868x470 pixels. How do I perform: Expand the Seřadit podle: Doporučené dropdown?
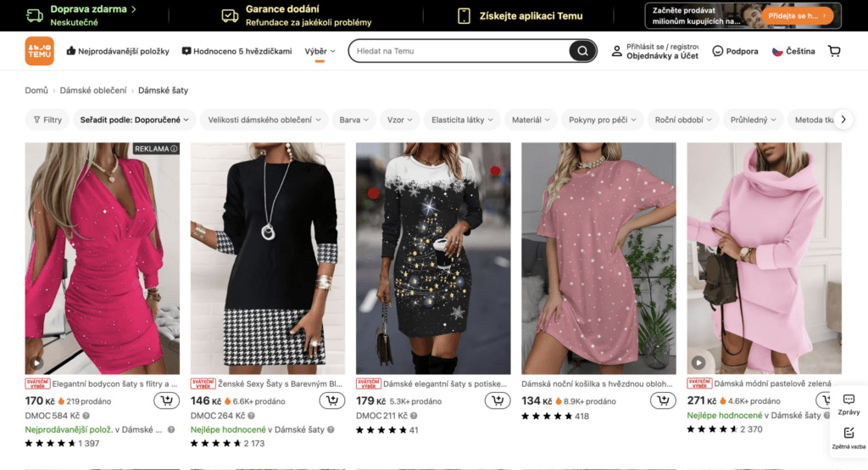134,120
